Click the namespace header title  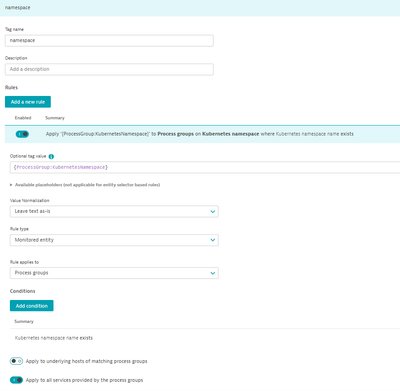[x=18, y=7]
